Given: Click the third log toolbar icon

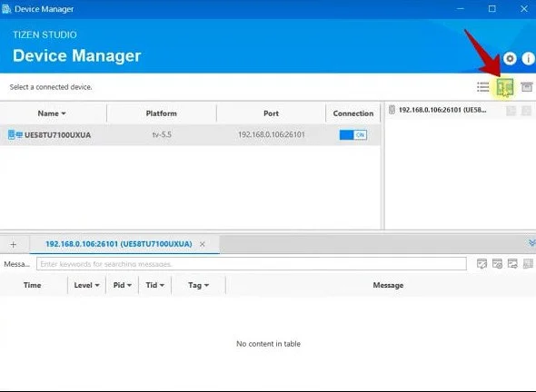Looking at the screenshot, I should click(x=512, y=264).
